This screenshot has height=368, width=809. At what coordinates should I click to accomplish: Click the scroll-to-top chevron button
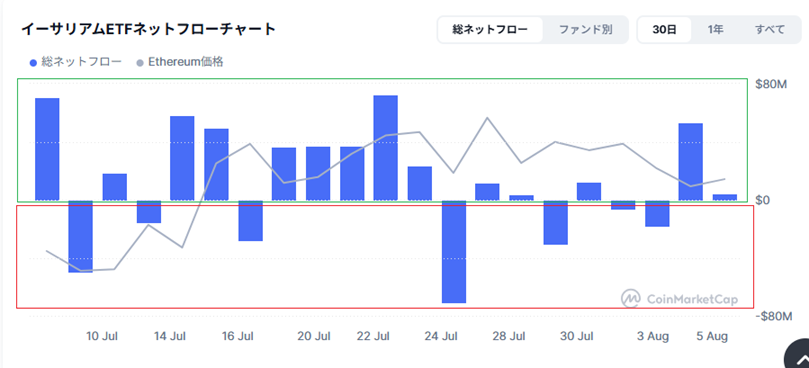[x=798, y=357]
